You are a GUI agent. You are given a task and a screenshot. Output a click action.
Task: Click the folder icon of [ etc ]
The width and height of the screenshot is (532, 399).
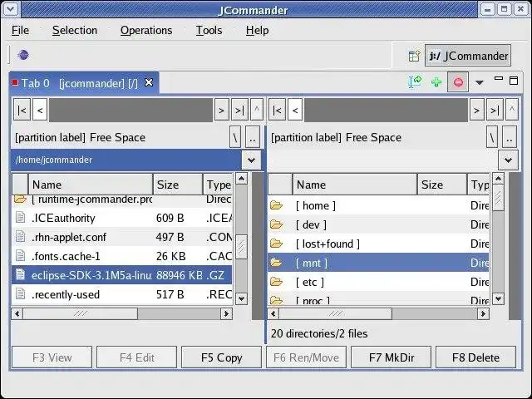click(277, 282)
